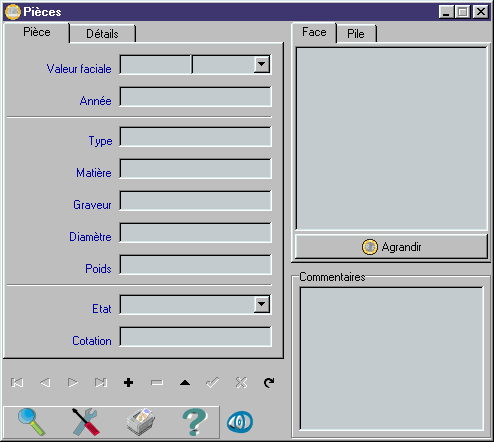
Task: Click the coin image preview area
Action: [391, 139]
